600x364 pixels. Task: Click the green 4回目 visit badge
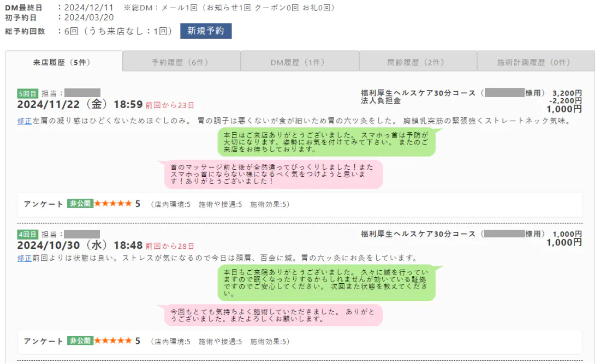pyautogui.click(x=28, y=234)
